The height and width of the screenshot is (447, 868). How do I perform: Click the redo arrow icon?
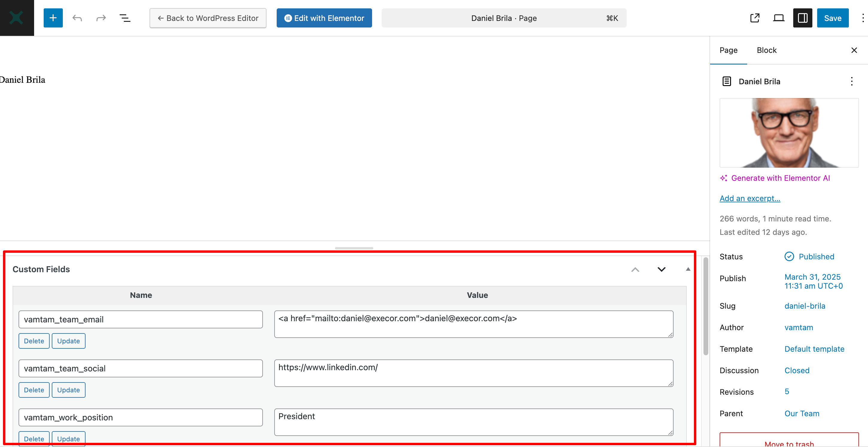(101, 18)
